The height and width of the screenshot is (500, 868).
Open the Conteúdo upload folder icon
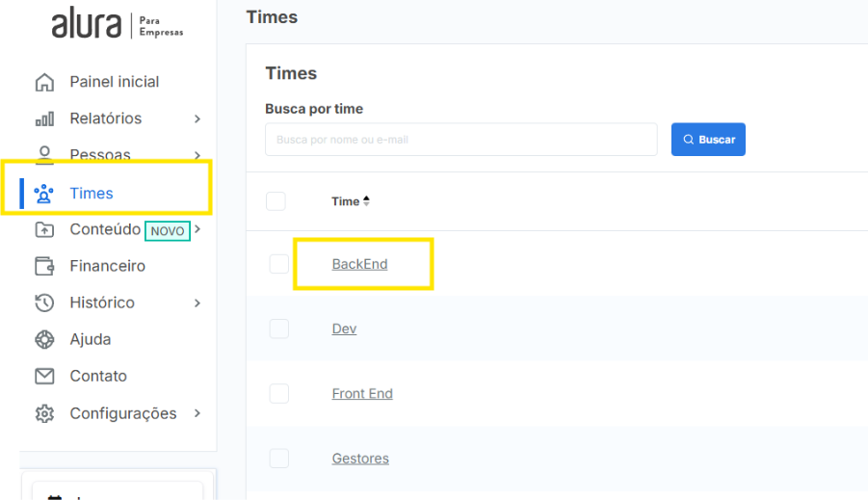tap(44, 229)
